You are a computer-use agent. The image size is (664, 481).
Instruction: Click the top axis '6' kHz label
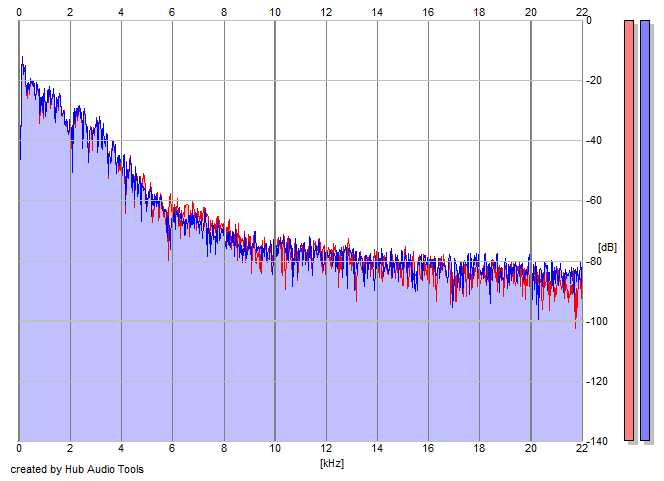pos(172,12)
